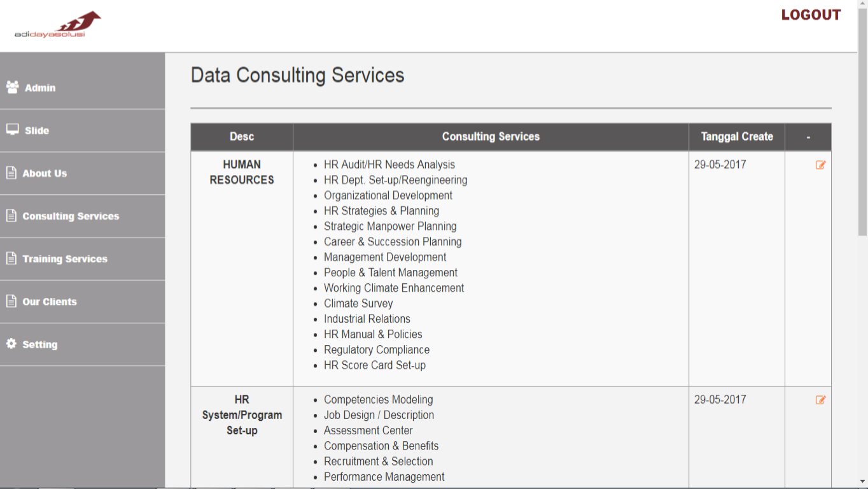Open the About Us page
This screenshot has height=489, width=868.
(x=45, y=173)
